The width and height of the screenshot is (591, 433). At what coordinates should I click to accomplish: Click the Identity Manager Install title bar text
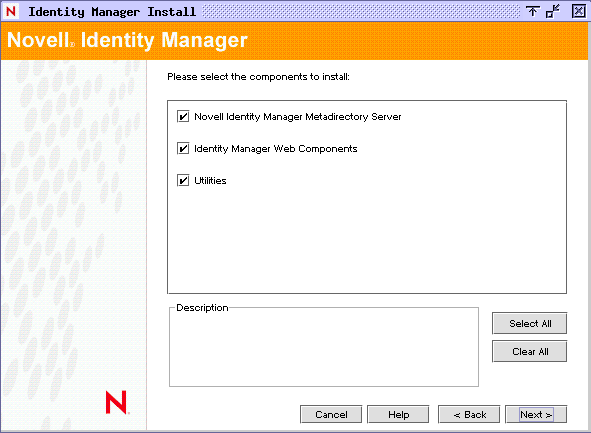coord(112,12)
